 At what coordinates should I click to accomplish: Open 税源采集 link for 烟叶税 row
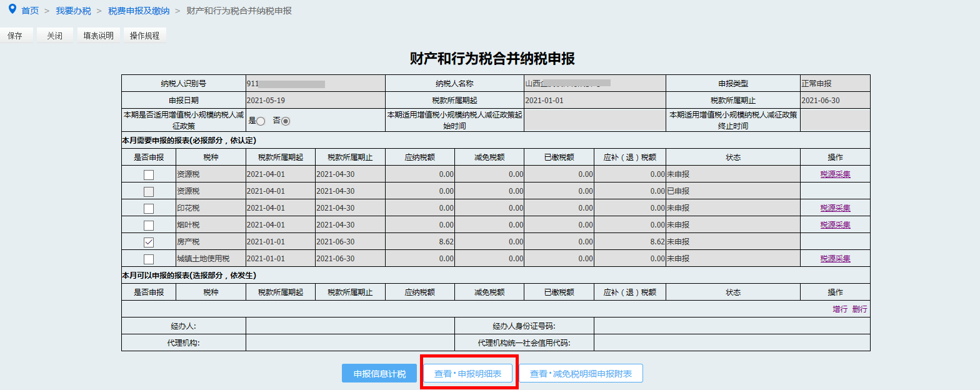pyautogui.click(x=835, y=225)
